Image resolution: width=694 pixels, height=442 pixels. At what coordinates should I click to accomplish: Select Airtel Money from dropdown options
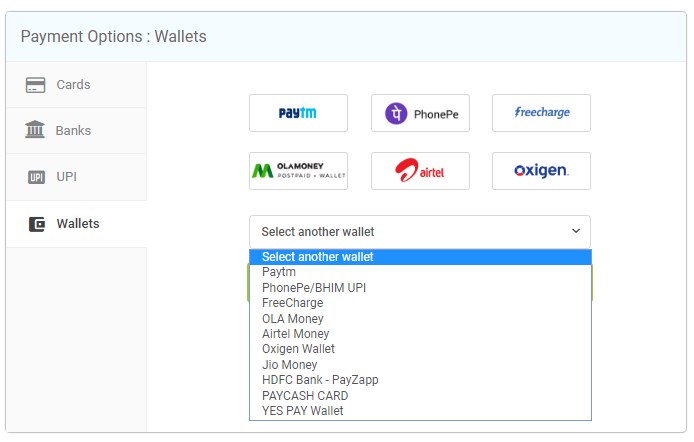click(x=295, y=334)
